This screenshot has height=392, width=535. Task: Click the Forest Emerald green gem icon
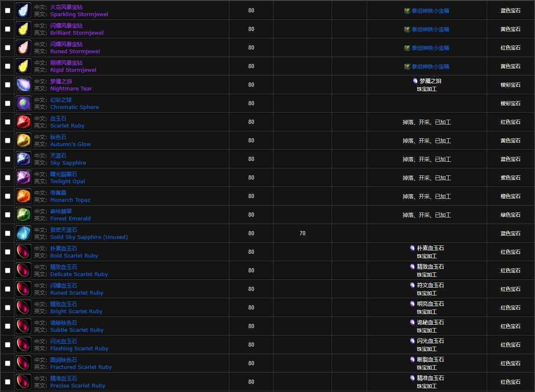(24, 215)
